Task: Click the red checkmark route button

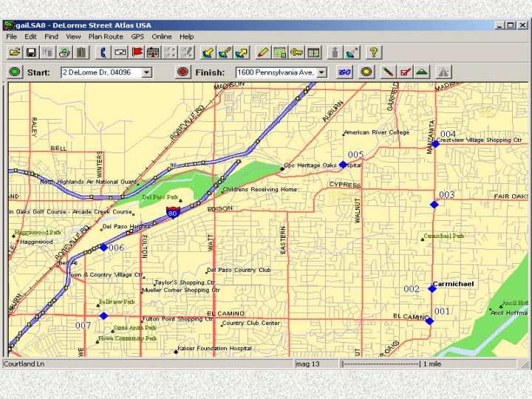Action: 404,72
